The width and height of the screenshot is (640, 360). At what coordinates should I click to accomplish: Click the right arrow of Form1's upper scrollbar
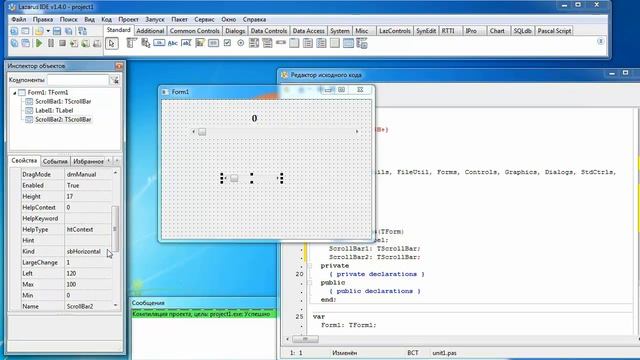357,132
